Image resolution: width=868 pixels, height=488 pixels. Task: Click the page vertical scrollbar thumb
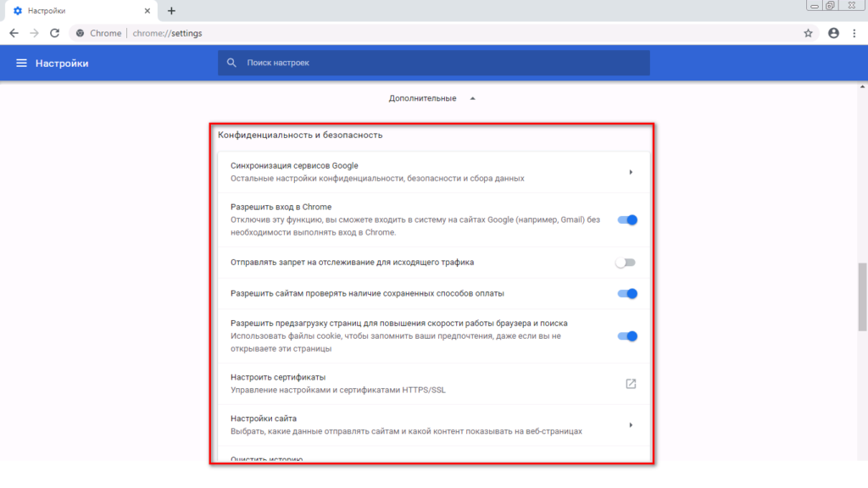pyautogui.click(x=862, y=297)
